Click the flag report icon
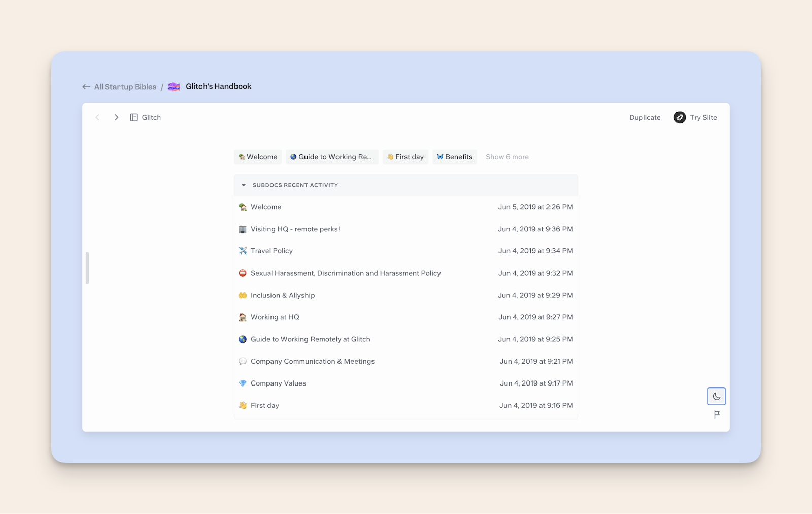 pos(717,414)
